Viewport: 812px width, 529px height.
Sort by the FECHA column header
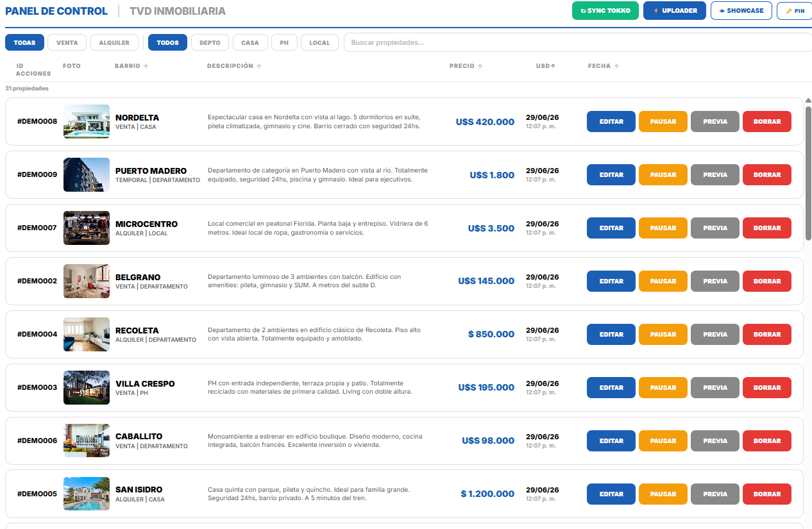click(x=604, y=66)
